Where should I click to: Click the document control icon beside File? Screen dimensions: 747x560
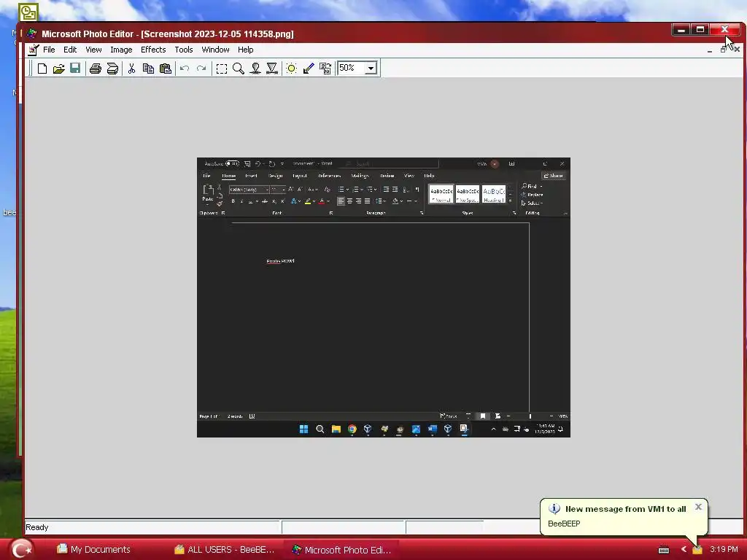[32, 50]
